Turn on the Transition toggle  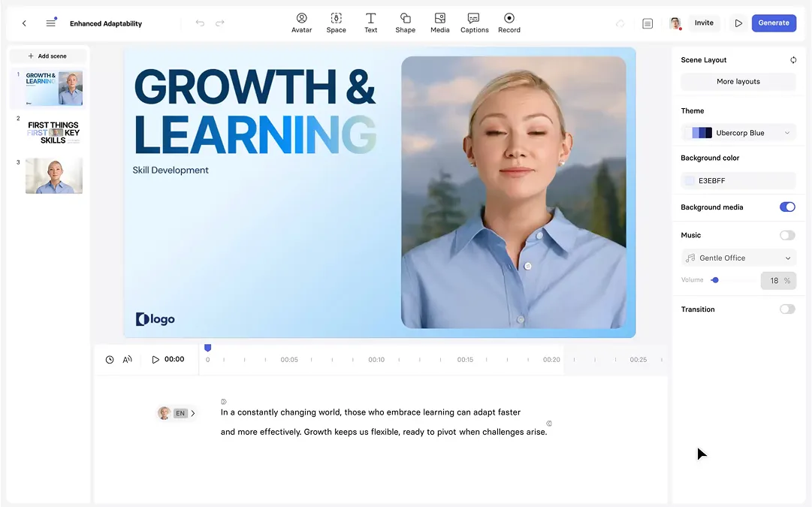tap(786, 309)
